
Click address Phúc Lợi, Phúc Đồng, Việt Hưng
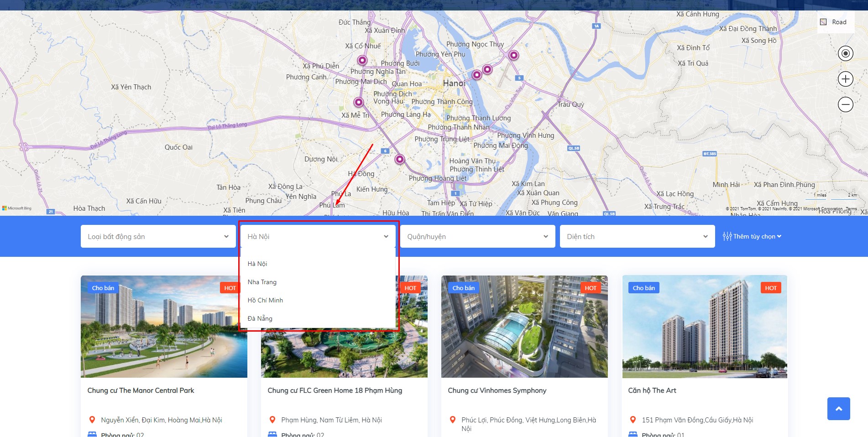pyautogui.click(x=529, y=424)
